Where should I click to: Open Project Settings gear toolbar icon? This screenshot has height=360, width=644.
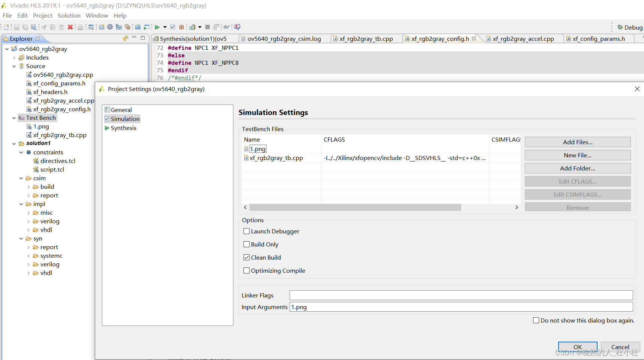110,27
